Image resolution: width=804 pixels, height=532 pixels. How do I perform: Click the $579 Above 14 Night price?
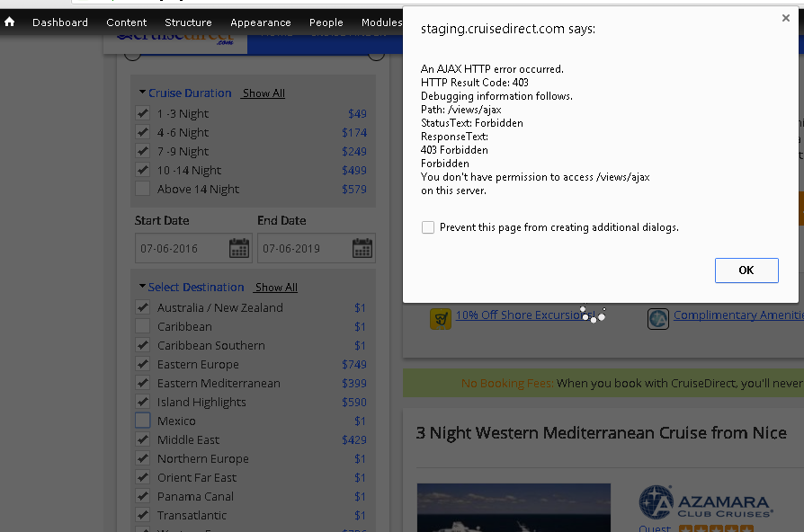(x=354, y=189)
